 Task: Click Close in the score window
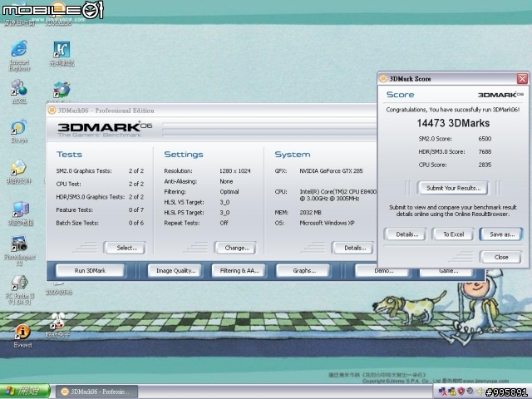point(501,257)
